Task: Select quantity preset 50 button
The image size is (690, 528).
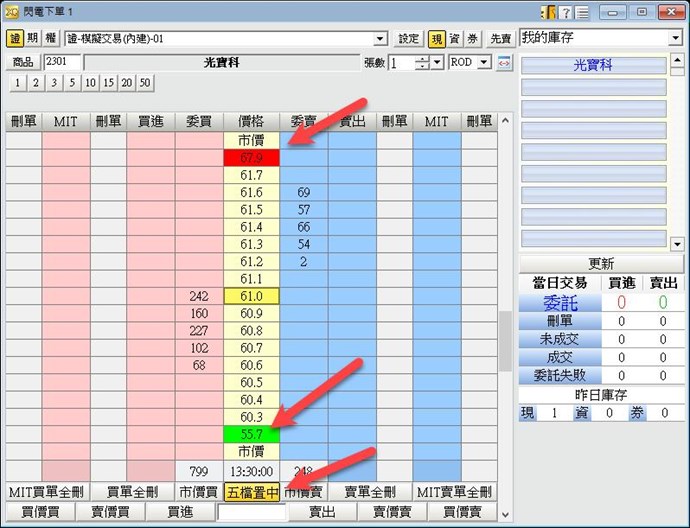Action: coord(146,82)
